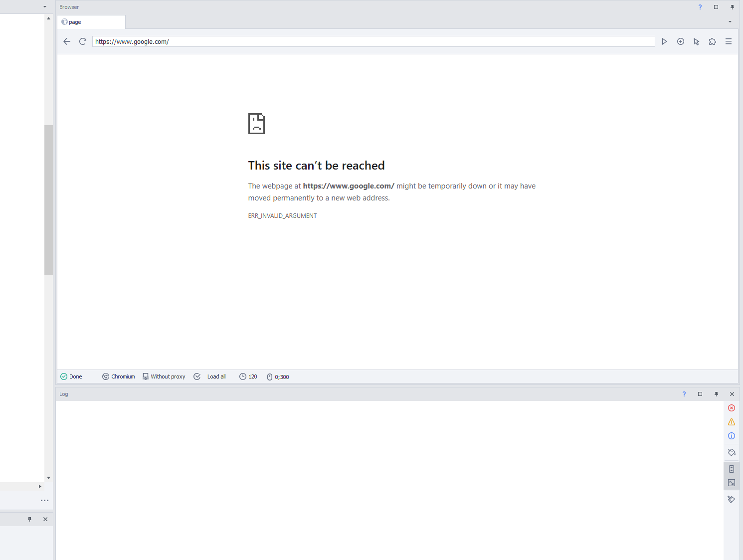Select the 'page' browser tab

pos(91,22)
